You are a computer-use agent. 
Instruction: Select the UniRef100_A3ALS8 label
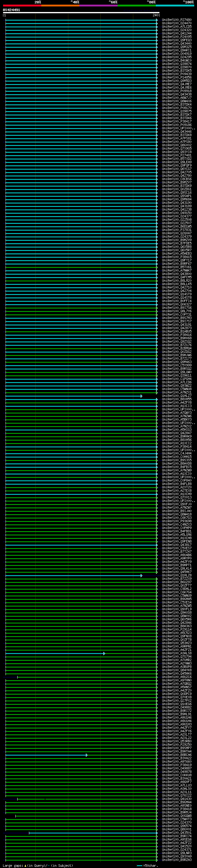176,653
